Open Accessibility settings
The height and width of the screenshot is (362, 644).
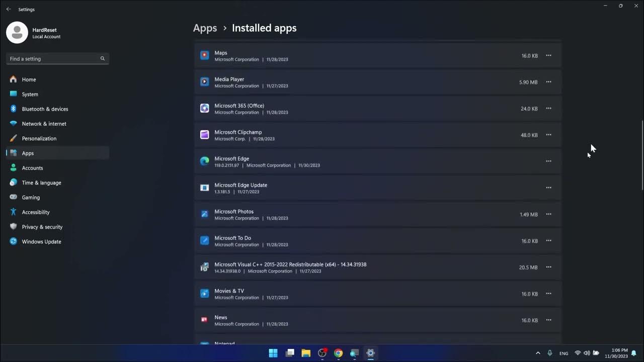tap(36, 212)
